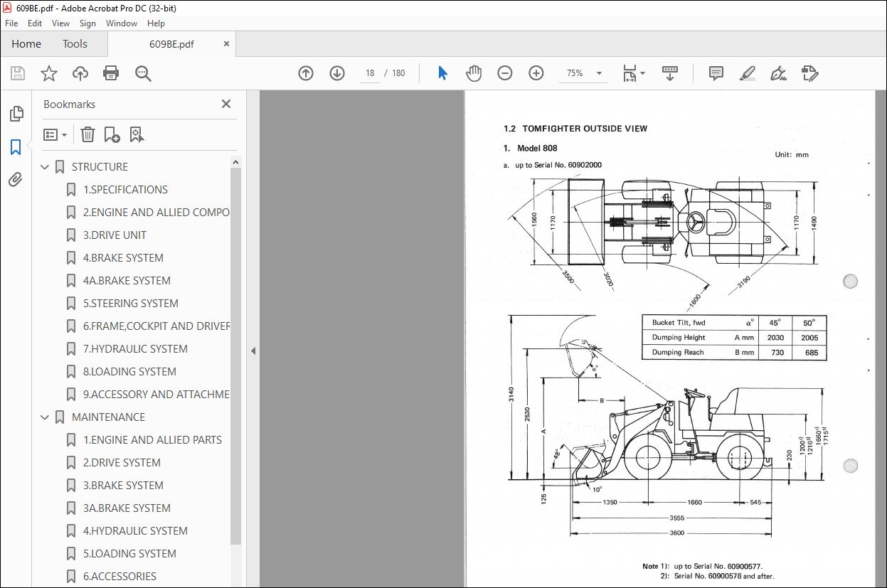887x588 pixels.
Task: Open bookmark 3.DRIVE UNIT
Action: 115,235
